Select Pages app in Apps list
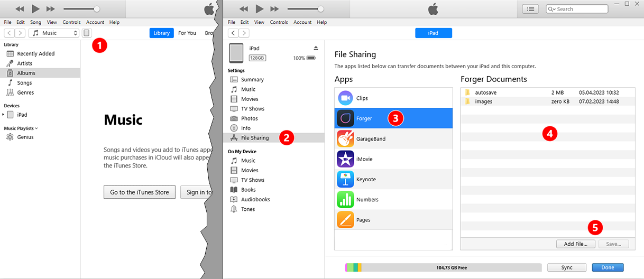Viewport: 644px width, 279px height. pyautogui.click(x=393, y=220)
